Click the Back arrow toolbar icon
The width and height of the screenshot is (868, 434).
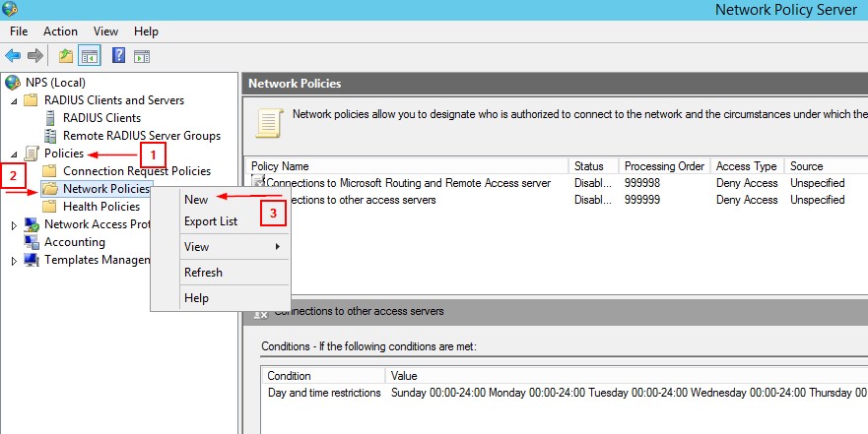coord(13,56)
